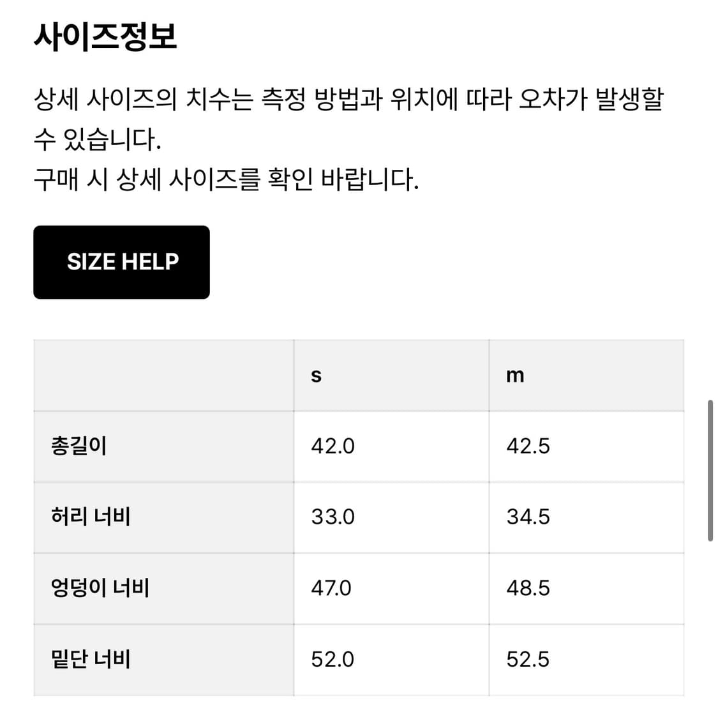This screenshot has width=718, height=728.
Task: Click the vertical scrollbar thumb
Action: (710, 471)
